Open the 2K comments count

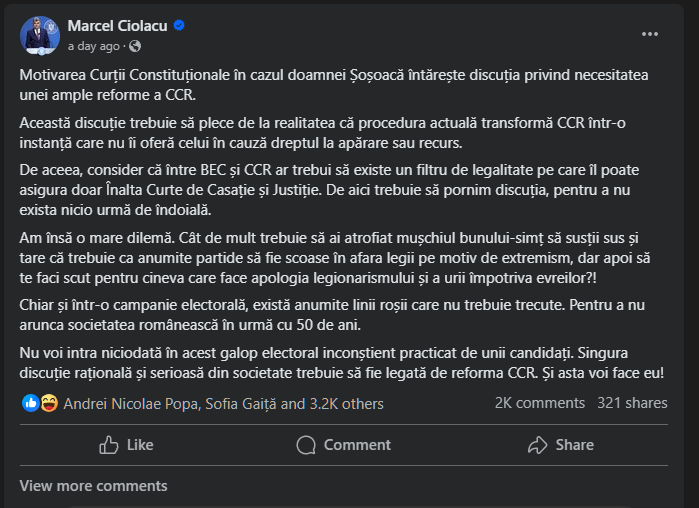pyautogui.click(x=538, y=403)
